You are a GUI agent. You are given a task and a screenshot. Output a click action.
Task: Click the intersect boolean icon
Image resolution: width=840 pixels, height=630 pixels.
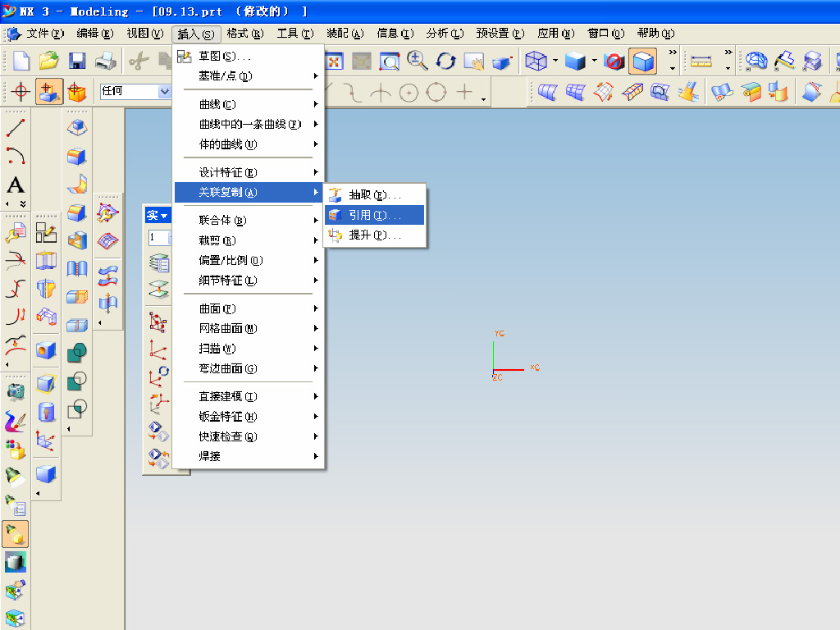pyautogui.click(x=77, y=409)
